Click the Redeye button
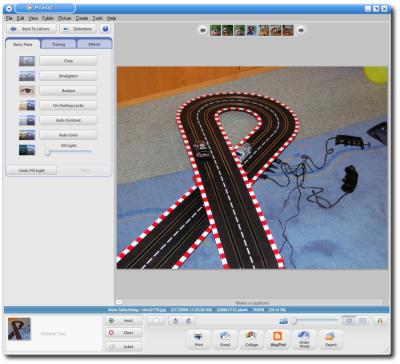Screen dimensions: 400x364 68,91
